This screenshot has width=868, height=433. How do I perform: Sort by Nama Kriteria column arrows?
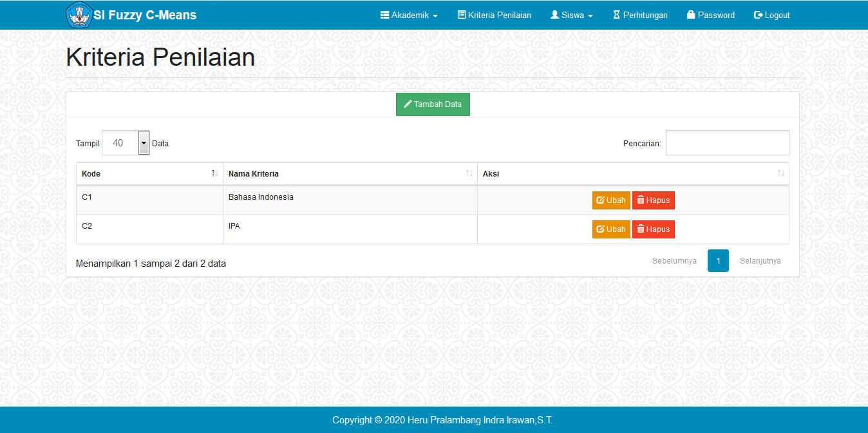(x=469, y=173)
